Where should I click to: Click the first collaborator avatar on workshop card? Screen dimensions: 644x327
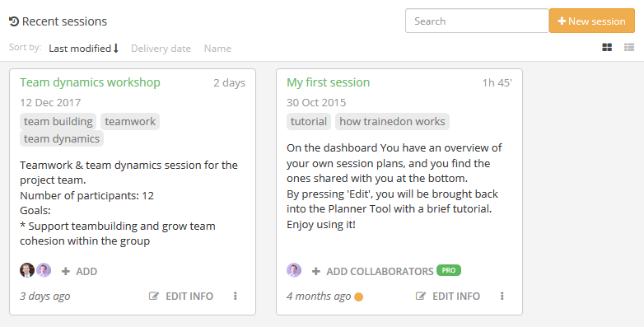point(27,270)
